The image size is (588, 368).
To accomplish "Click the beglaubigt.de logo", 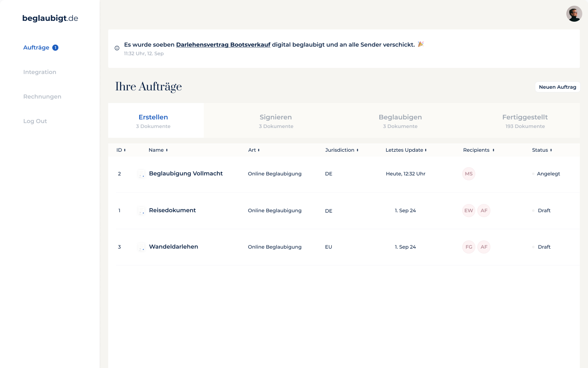I will 50,18.
